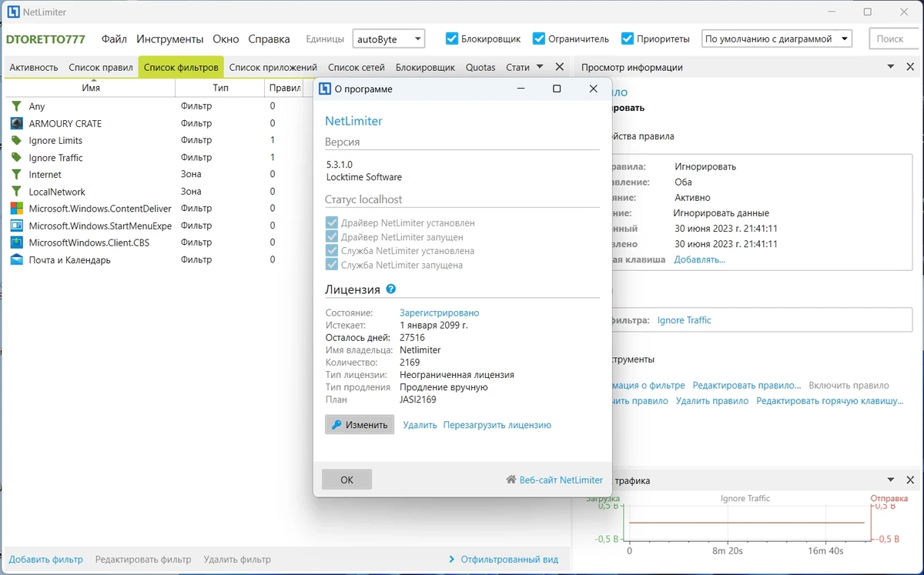Image resolution: width=924 pixels, height=575 pixels.
Task: Click the Microsoft.Windows.StartMenuExpe icon
Action: [16, 226]
